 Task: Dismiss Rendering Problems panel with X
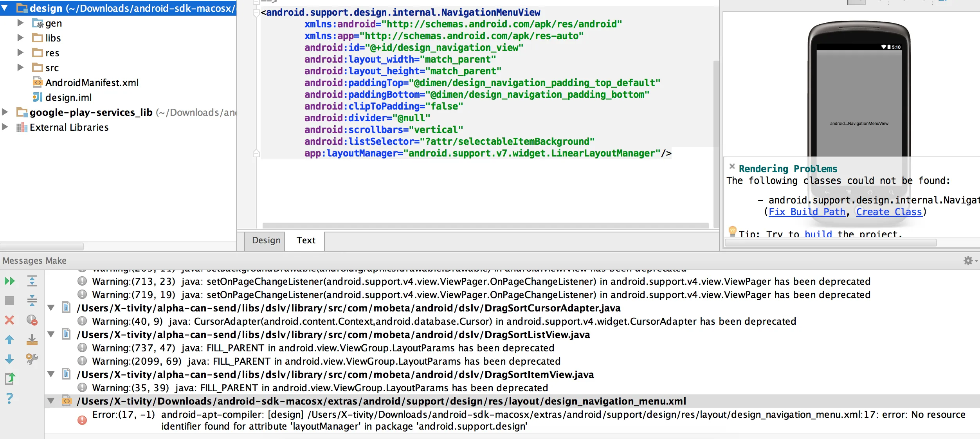tap(732, 166)
